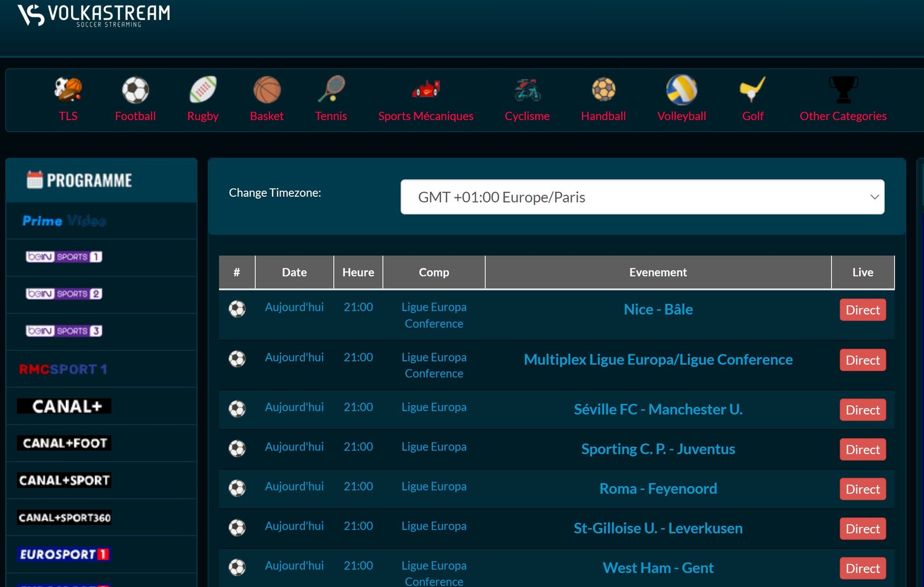Open the Nice - Bâle match link
924x587 pixels.
tap(658, 309)
